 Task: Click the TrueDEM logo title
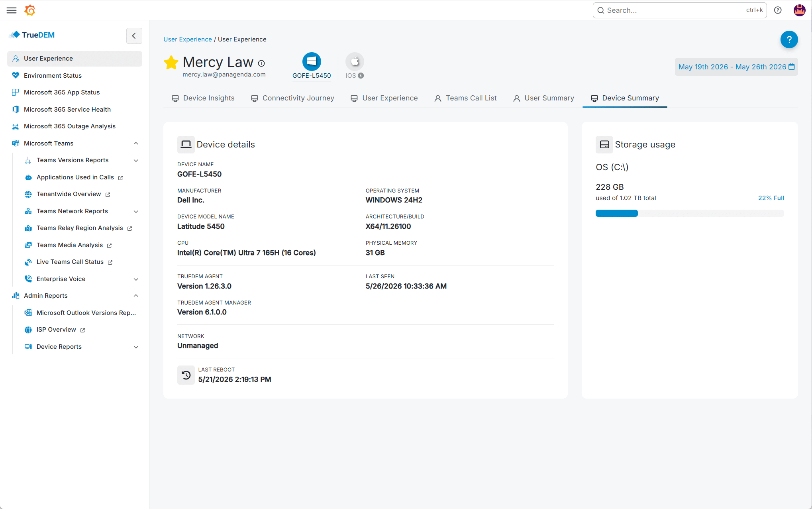pos(32,35)
